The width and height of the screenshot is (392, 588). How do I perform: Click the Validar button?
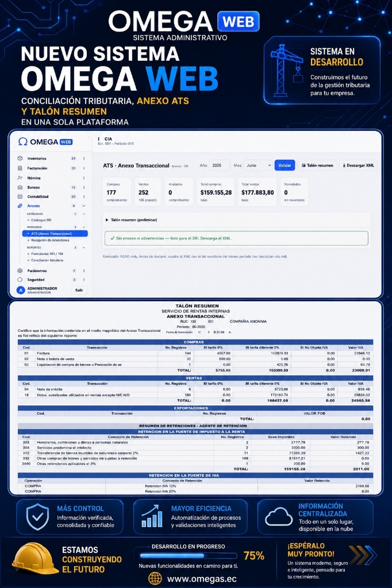[285, 165]
